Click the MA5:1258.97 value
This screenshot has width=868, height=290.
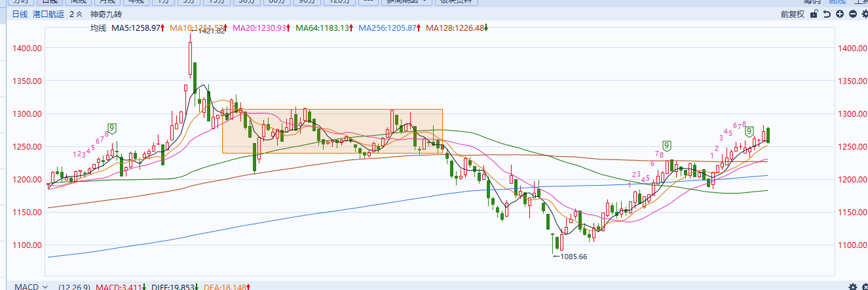(136, 28)
